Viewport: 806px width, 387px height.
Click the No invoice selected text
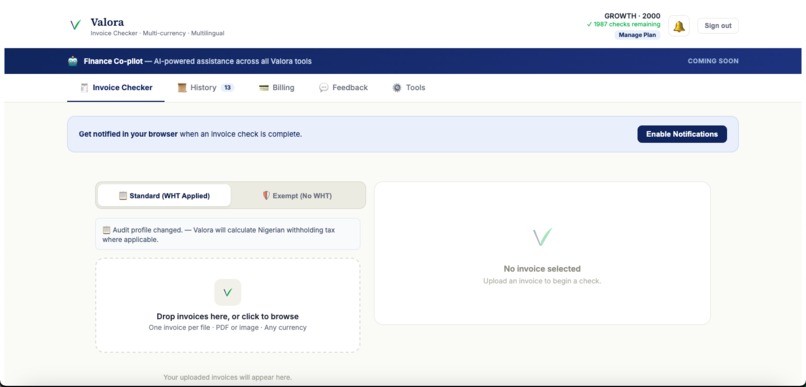pyautogui.click(x=542, y=269)
